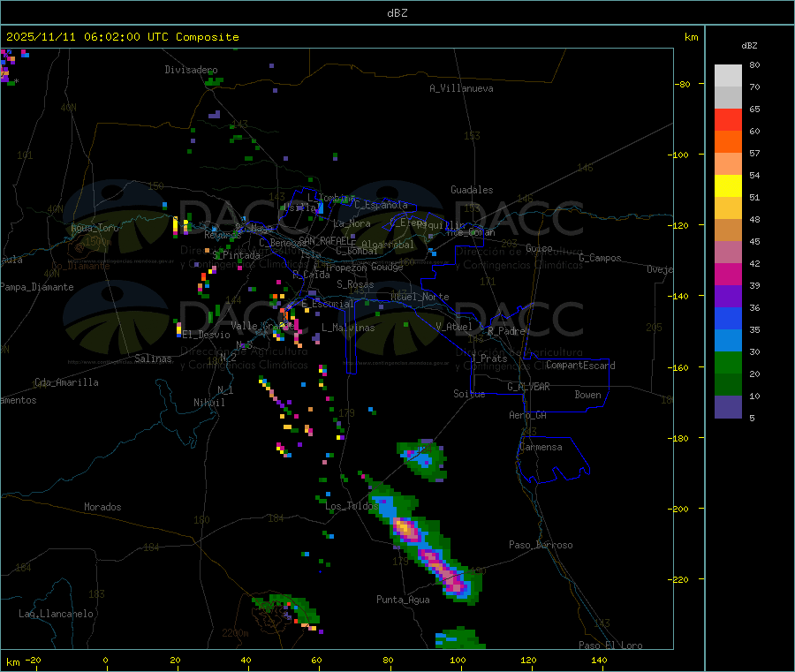Click the G_ALVEAR location label
The image size is (795, 672).
(528, 387)
